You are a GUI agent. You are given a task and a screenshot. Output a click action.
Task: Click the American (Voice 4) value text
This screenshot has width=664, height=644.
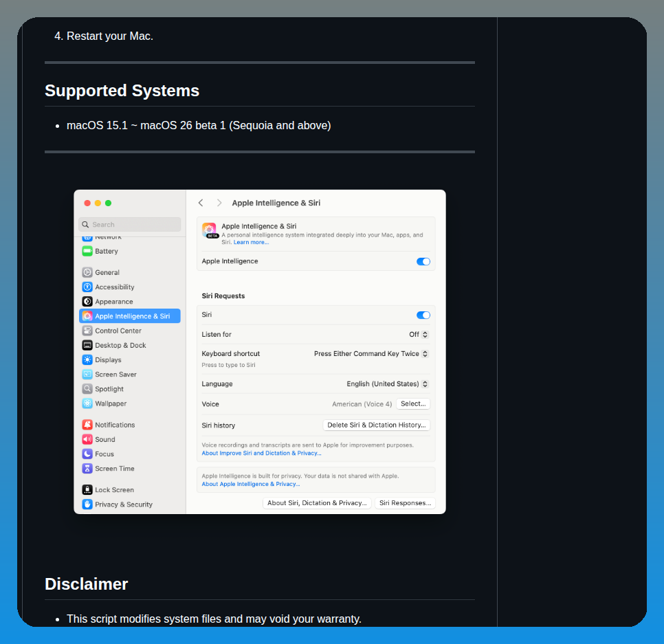click(362, 404)
